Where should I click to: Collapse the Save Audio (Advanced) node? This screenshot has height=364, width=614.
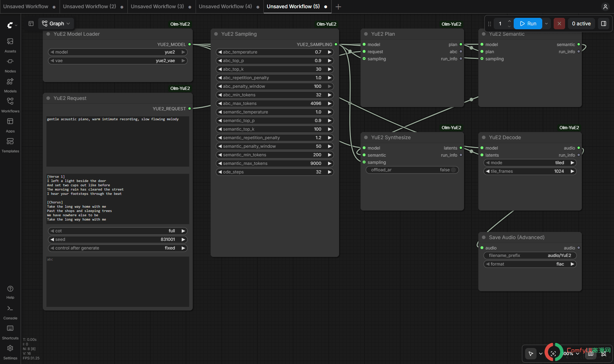click(x=484, y=237)
